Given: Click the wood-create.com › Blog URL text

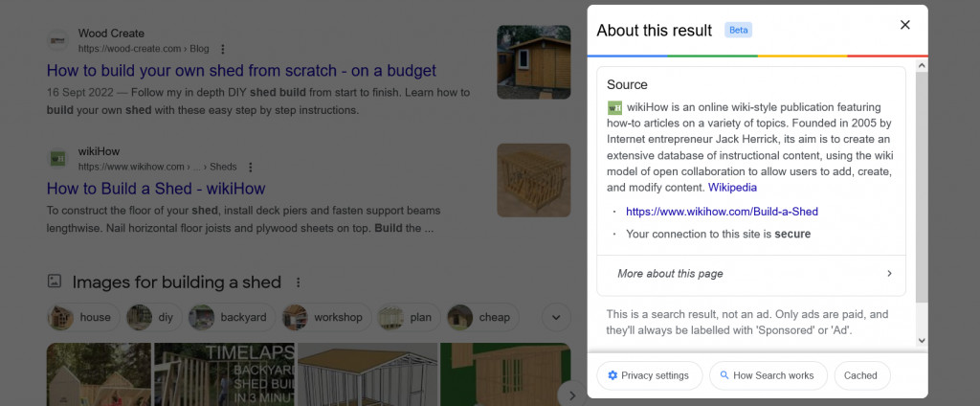Looking at the screenshot, I should pos(144,49).
